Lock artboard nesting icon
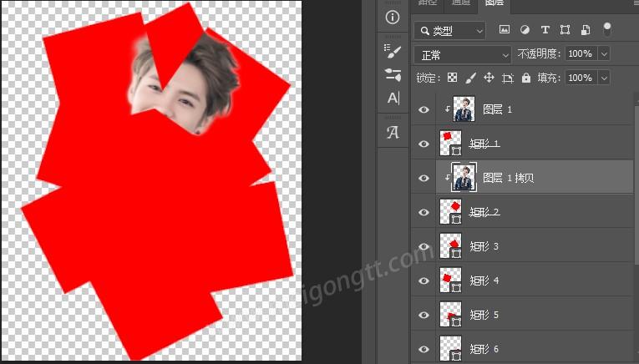The width and height of the screenshot is (639, 364). pos(508,78)
